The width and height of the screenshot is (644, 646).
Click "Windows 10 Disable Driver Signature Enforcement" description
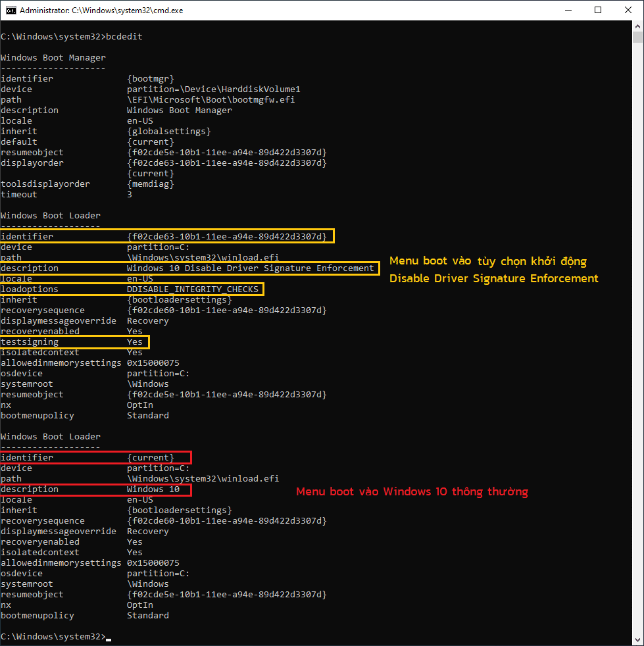point(251,268)
